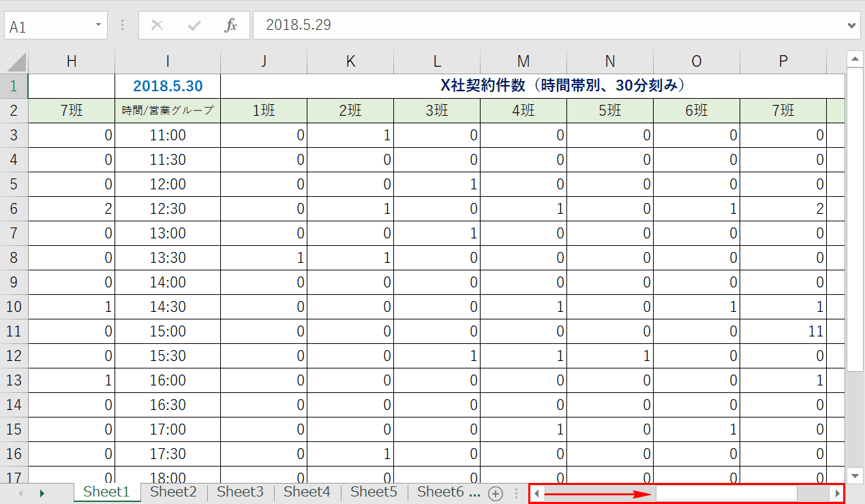Click the 12:30 time cell
The height and width of the screenshot is (504, 865).
[168, 208]
